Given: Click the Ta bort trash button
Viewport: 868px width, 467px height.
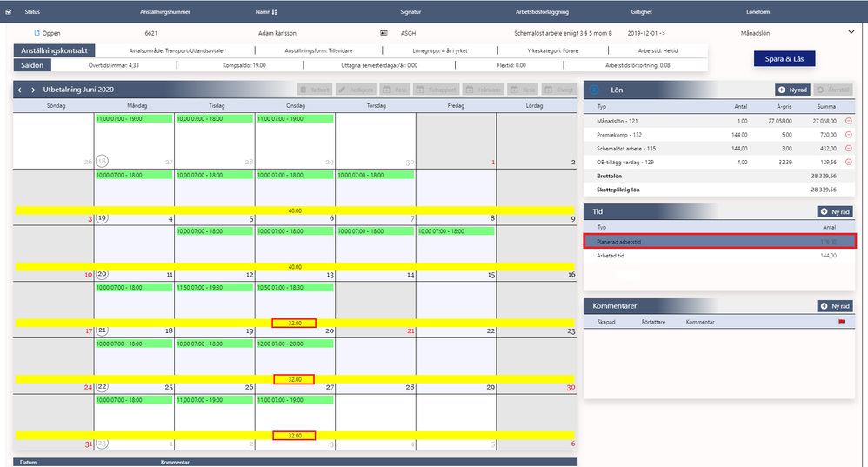Looking at the screenshot, I should pyautogui.click(x=315, y=90).
